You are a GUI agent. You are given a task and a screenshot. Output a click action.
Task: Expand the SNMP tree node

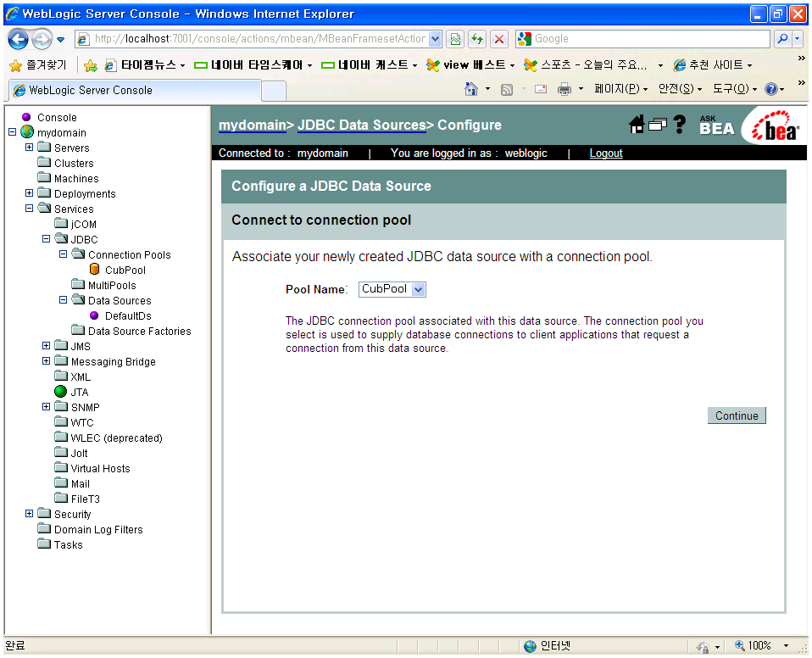point(46,407)
